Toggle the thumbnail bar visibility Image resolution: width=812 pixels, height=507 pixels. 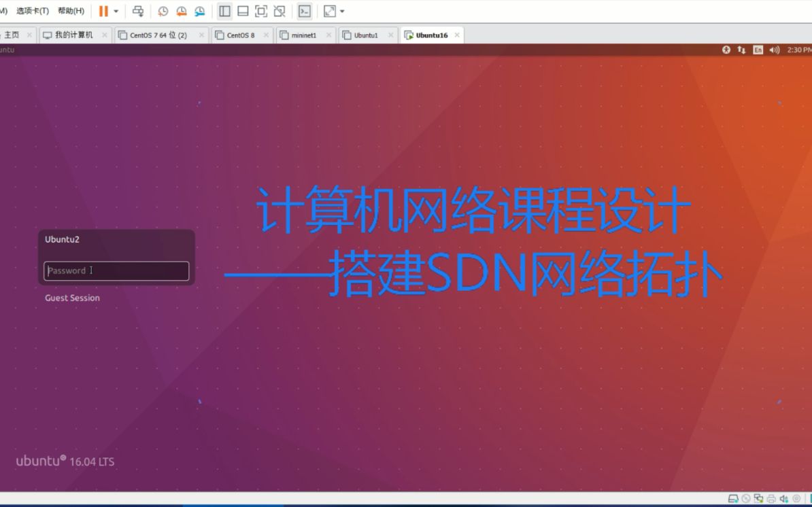pos(243,12)
